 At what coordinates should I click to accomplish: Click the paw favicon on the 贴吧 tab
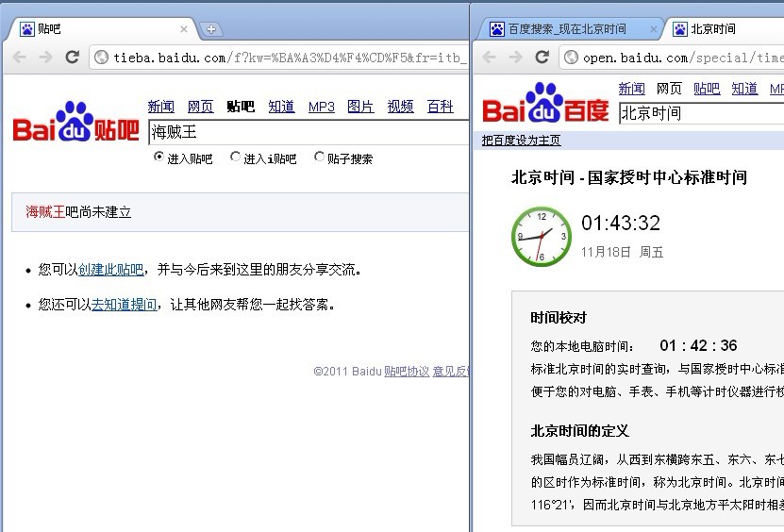coord(27,29)
